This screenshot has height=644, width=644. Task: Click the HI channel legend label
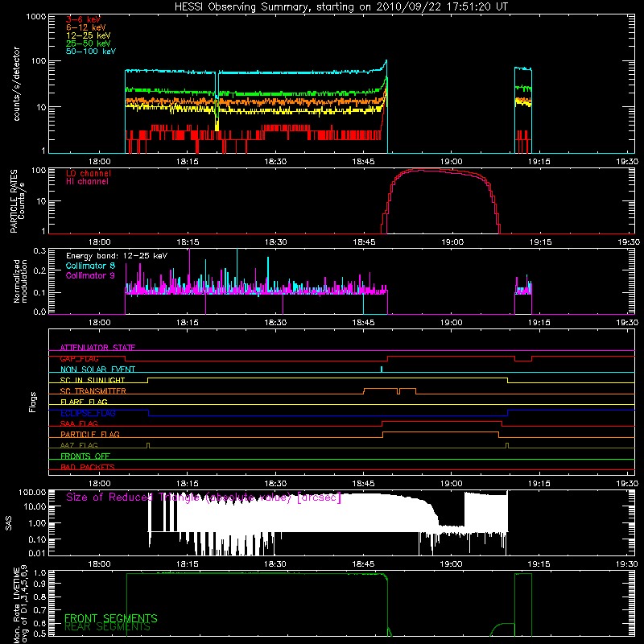[87, 181]
